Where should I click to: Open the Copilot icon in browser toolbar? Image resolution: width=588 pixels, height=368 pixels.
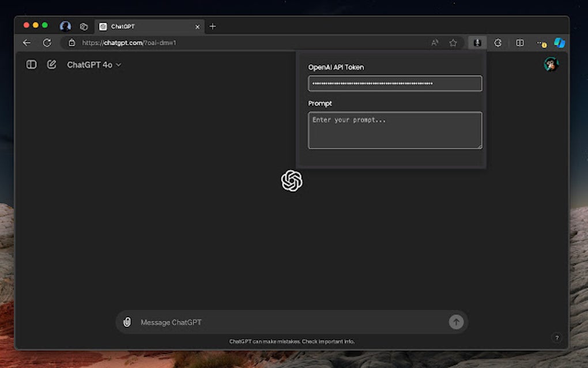[x=560, y=43]
